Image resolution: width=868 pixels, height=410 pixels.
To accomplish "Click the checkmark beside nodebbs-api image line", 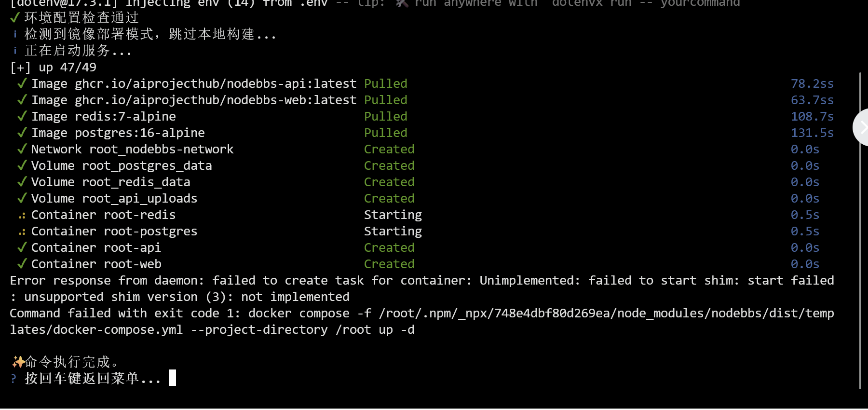I will click(x=22, y=84).
